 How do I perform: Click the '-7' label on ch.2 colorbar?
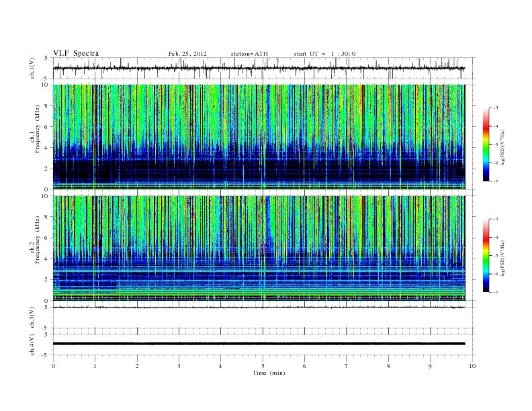pos(495,292)
